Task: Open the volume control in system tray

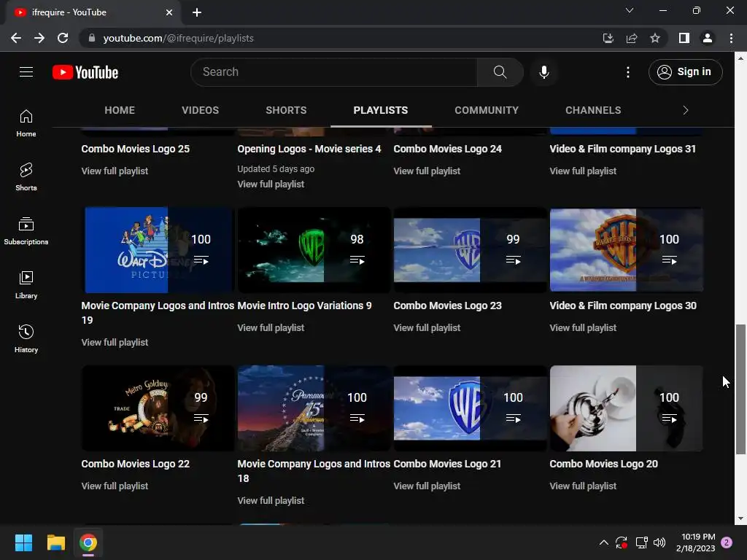Action: [659, 542]
